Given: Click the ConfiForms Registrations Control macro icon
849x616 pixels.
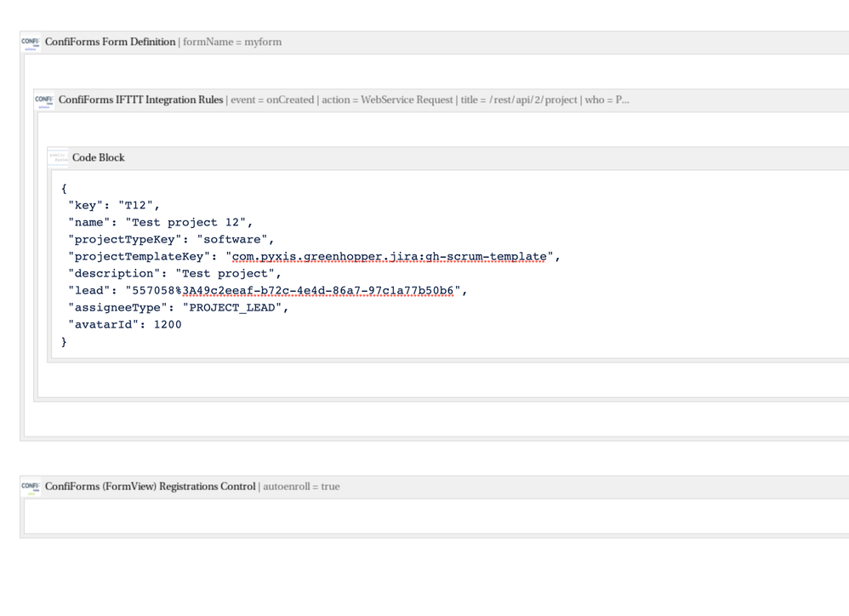Looking at the screenshot, I should point(30,486).
